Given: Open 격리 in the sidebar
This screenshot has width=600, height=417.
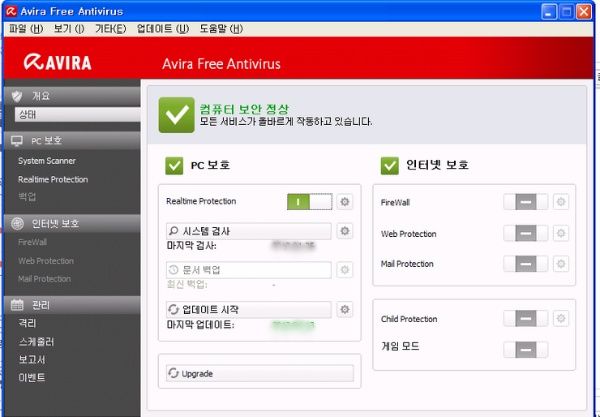Looking at the screenshot, I should click(27, 323).
